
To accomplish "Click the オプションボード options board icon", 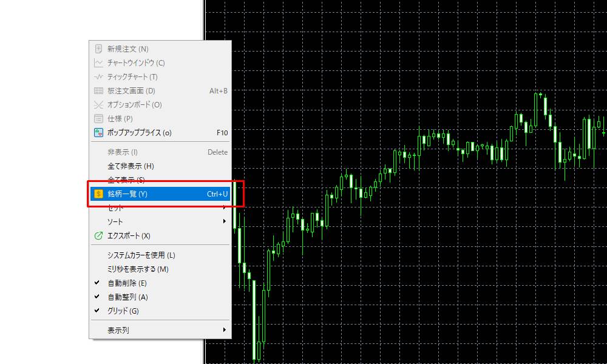I will click(x=98, y=104).
